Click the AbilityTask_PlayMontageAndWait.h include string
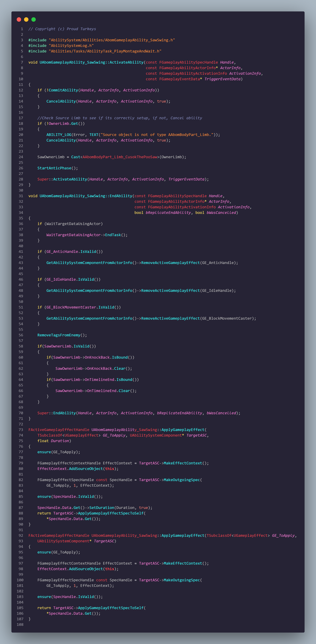Image resolution: width=316 pixels, height=644 pixels. [x=105, y=51]
